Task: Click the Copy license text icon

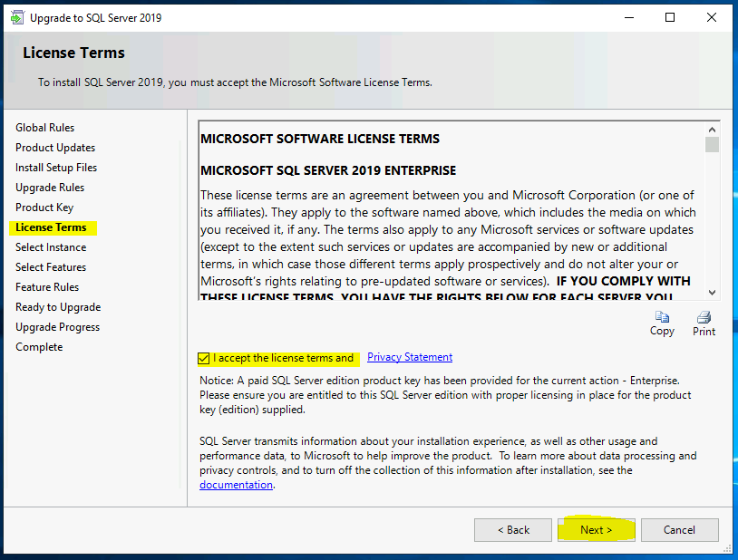Action: (662, 317)
